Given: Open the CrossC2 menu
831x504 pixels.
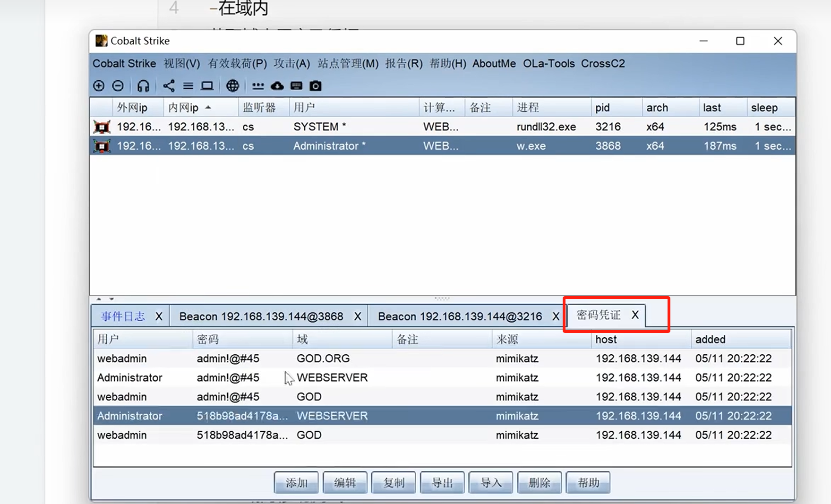Looking at the screenshot, I should pyautogui.click(x=603, y=64).
